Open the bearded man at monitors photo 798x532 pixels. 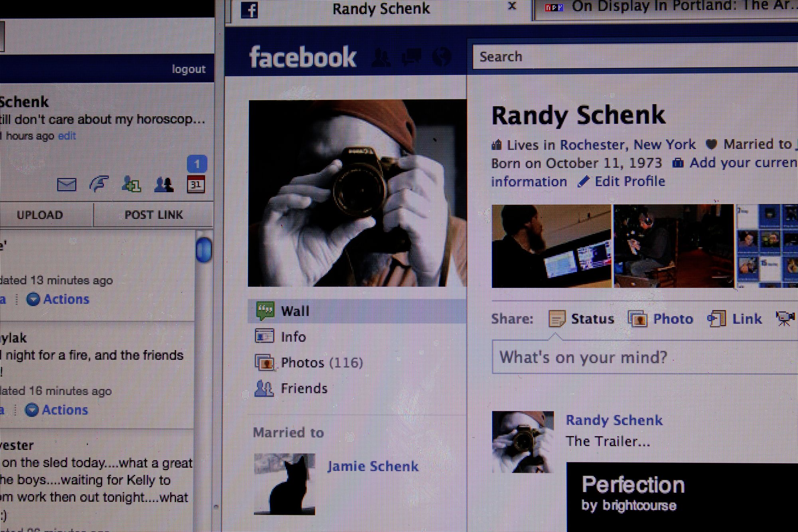point(551,246)
